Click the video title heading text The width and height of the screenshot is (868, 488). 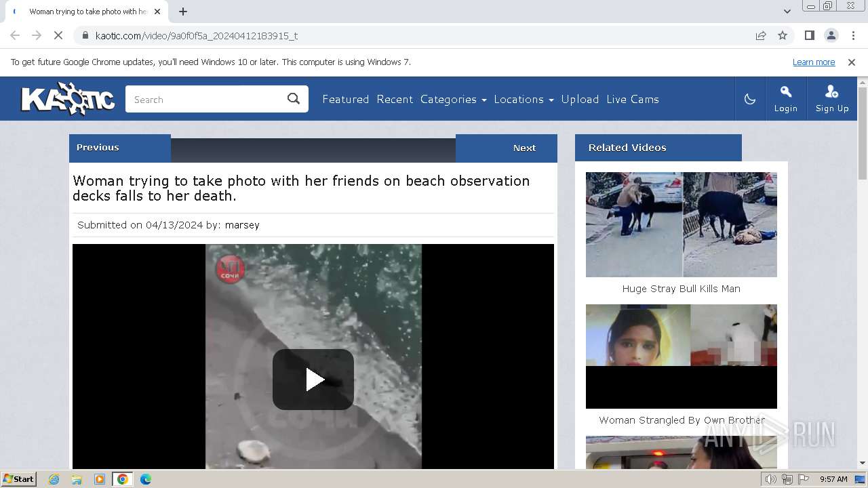tap(301, 188)
